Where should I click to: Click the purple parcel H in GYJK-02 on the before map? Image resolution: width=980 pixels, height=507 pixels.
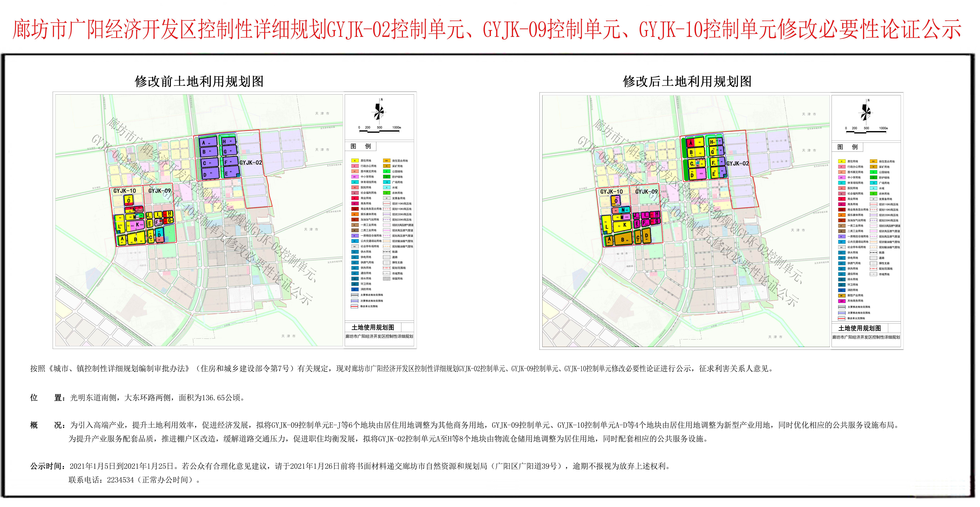[229, 141]
